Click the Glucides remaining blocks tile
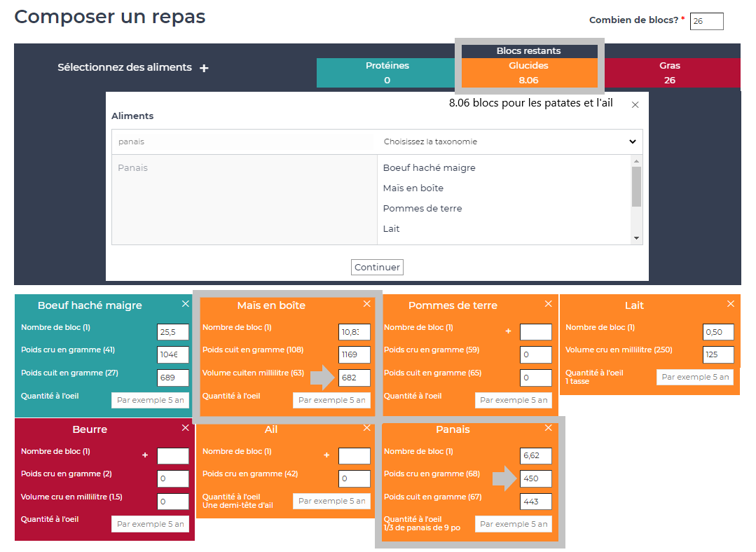Image resolution: width=756 pixels, height=552 pixels. pos(529,73)
